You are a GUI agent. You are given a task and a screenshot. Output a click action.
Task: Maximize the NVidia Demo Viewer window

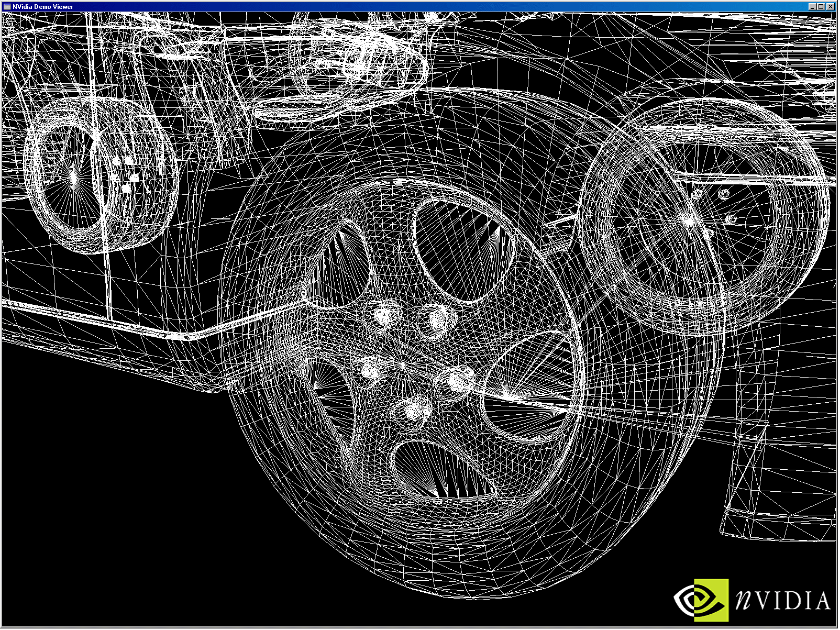[x=821, y=7]
